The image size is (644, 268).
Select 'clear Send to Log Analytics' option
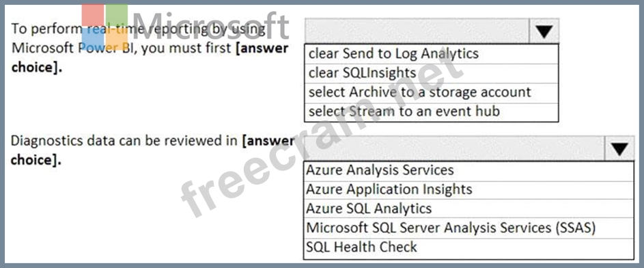pos(431,54)
